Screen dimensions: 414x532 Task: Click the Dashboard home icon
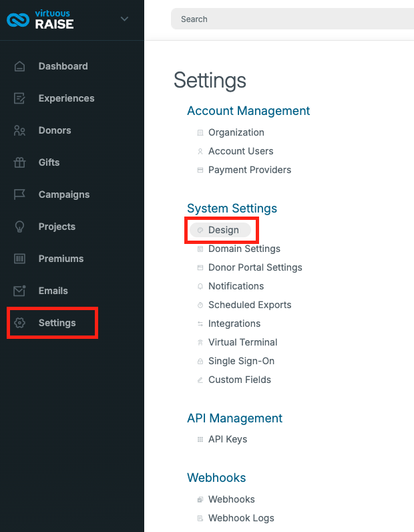(19, 66)
